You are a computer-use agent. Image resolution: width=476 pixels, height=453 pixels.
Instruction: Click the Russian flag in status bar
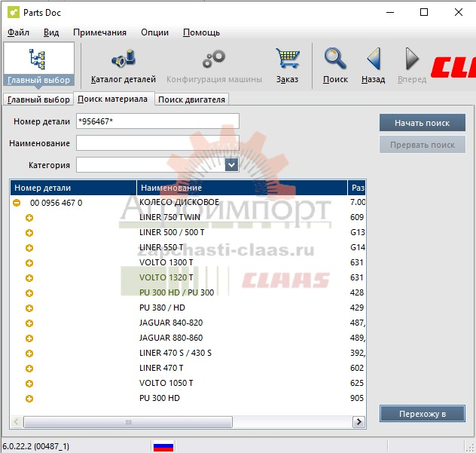tap(163, 445)
